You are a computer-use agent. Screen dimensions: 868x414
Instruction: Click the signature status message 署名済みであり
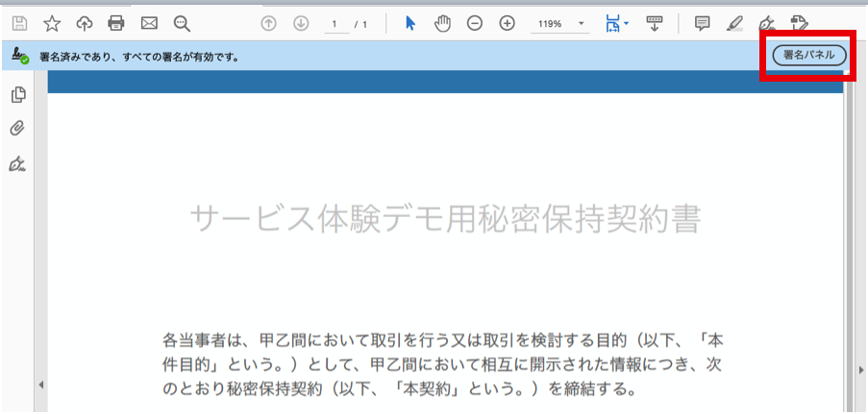[x=139, y=57]
